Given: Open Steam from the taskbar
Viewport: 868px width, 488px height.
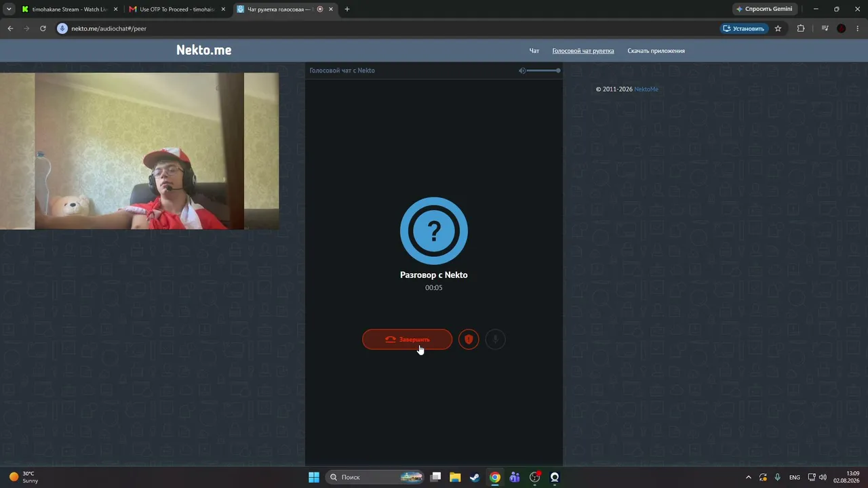Looking at the screenshot, I should point(475,477).
